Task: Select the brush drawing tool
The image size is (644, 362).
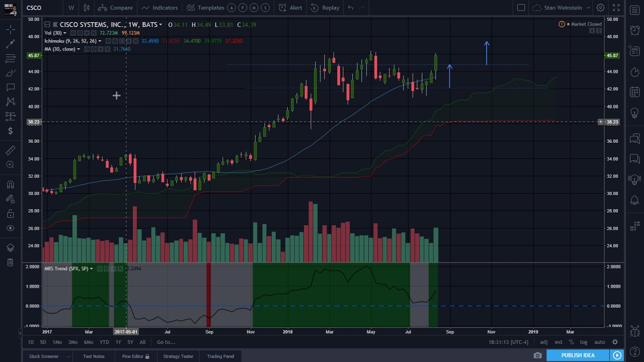Action: [10, 73]
